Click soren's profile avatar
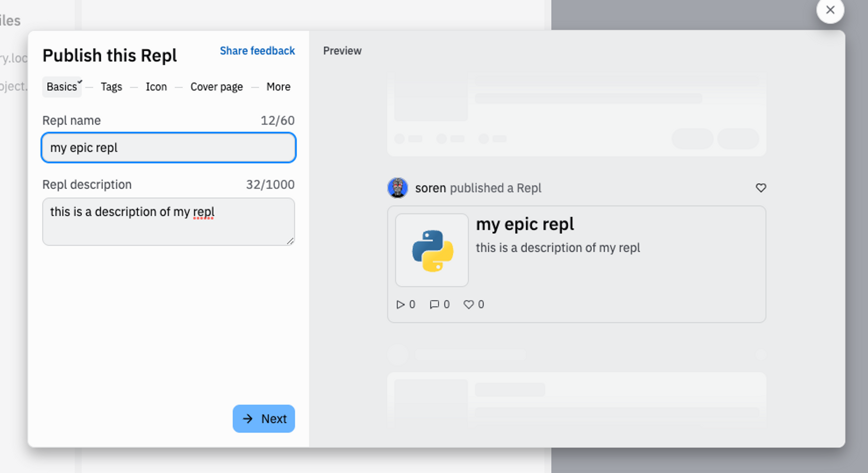The width and height of the screenshot is (868, 473). tap(398, 188)
